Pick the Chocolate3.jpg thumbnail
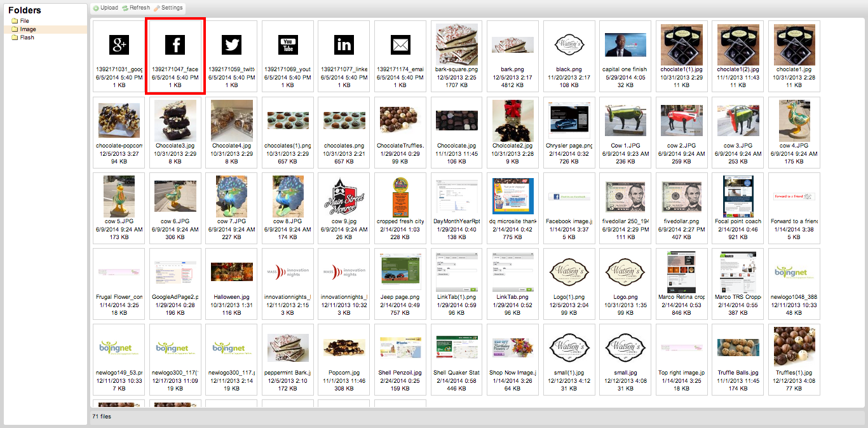The image size is (868, 428). 175,132
